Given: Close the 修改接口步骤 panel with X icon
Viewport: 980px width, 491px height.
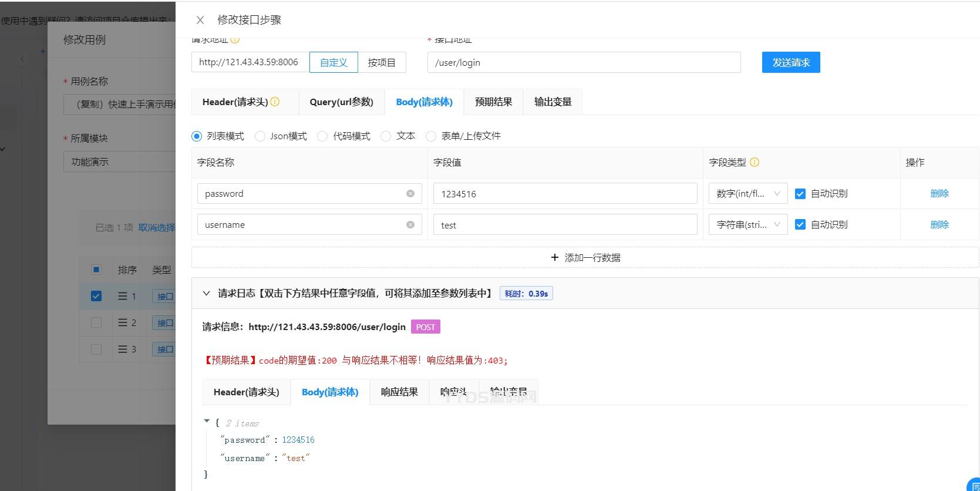Looking at the screenshot, I should click(x=200, y=20).
